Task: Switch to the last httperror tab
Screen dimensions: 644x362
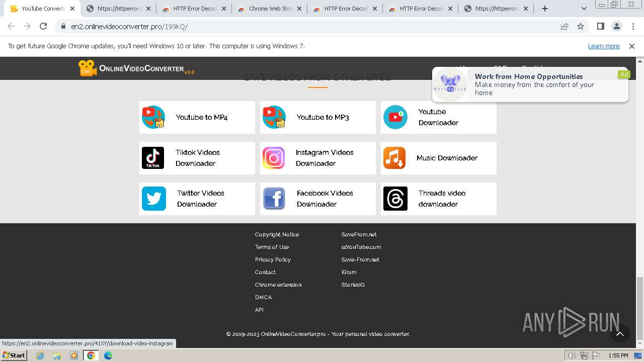Action: pos(496,9)
